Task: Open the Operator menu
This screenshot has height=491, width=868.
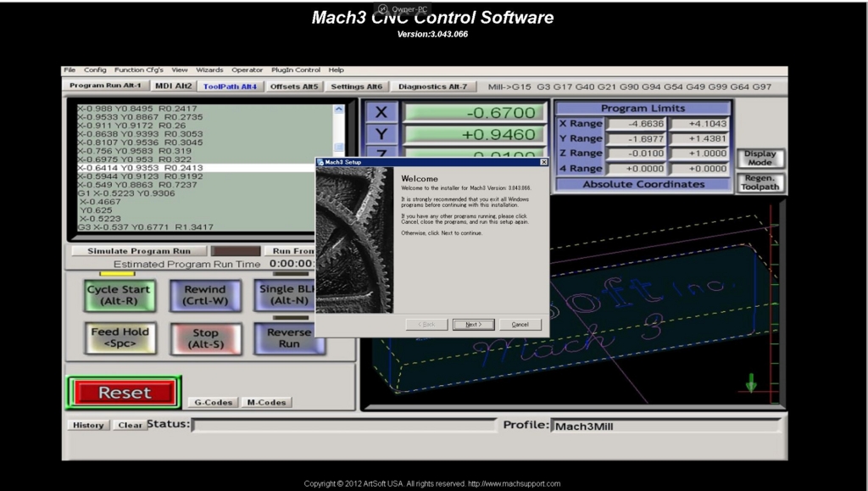Action: click(x=247, y=70)
